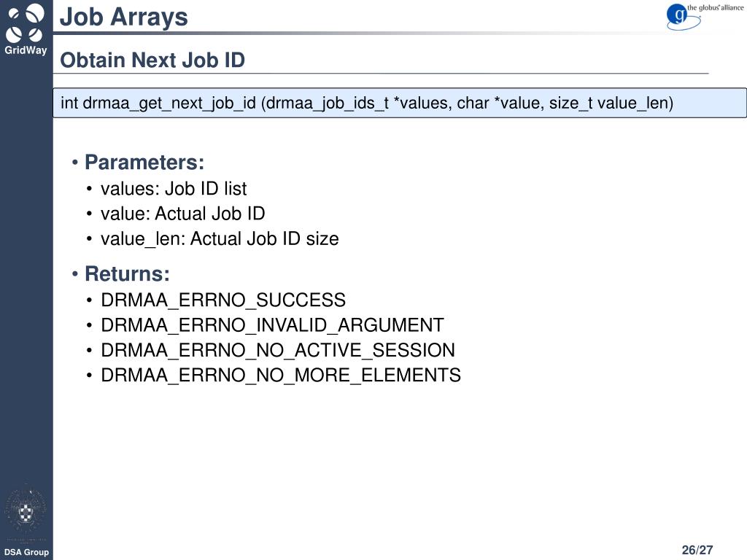
Task: Click DRMAA_ERRNO_INVALID_ARGUMENT text
Action: click(272, 326)
